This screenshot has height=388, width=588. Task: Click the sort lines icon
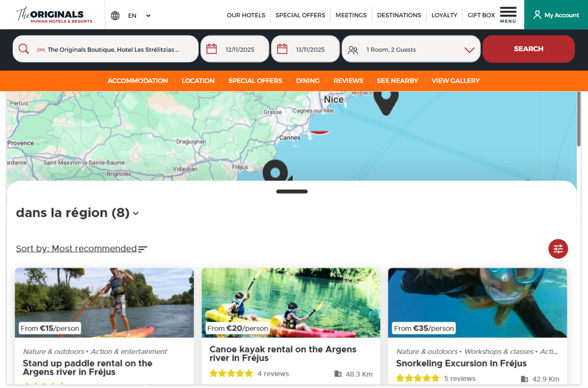tap(143, 249)
